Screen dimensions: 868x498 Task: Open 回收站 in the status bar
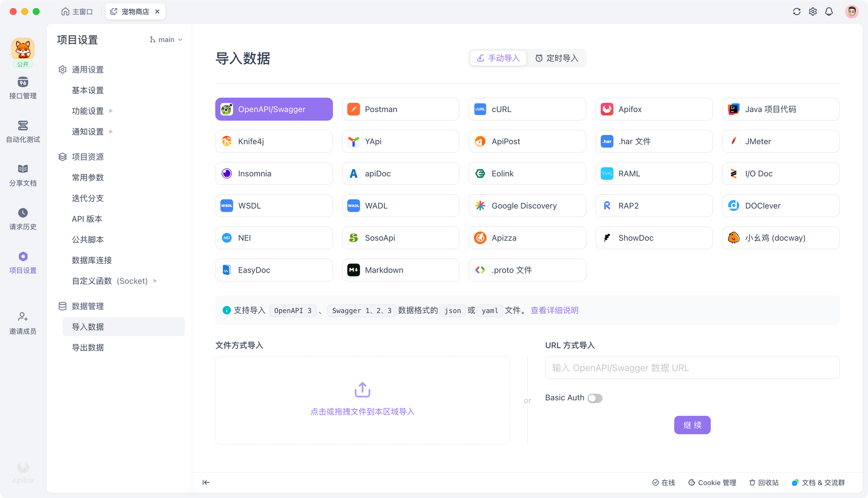tap(763, 482)
